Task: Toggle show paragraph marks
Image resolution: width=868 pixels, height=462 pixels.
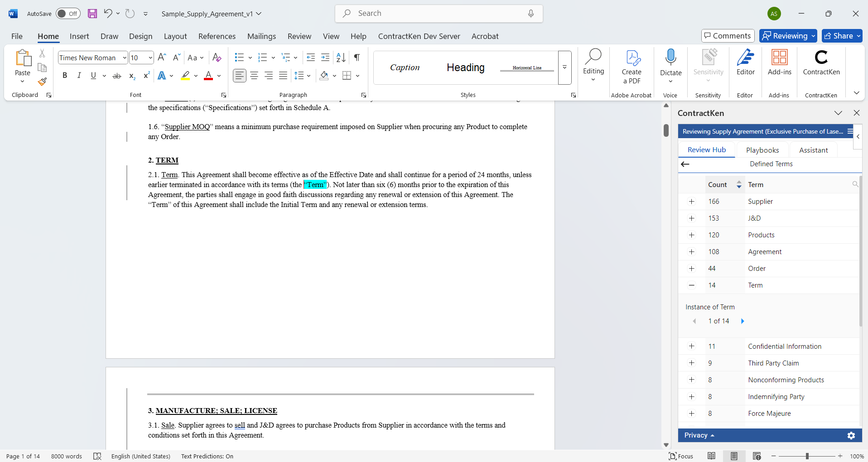Action: (x=357, y=58)
